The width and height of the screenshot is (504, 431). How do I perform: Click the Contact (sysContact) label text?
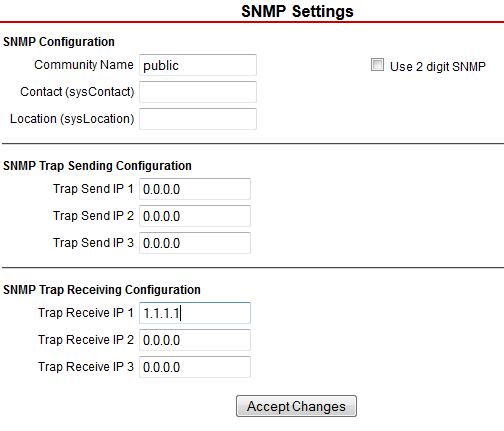coord(77,92)
